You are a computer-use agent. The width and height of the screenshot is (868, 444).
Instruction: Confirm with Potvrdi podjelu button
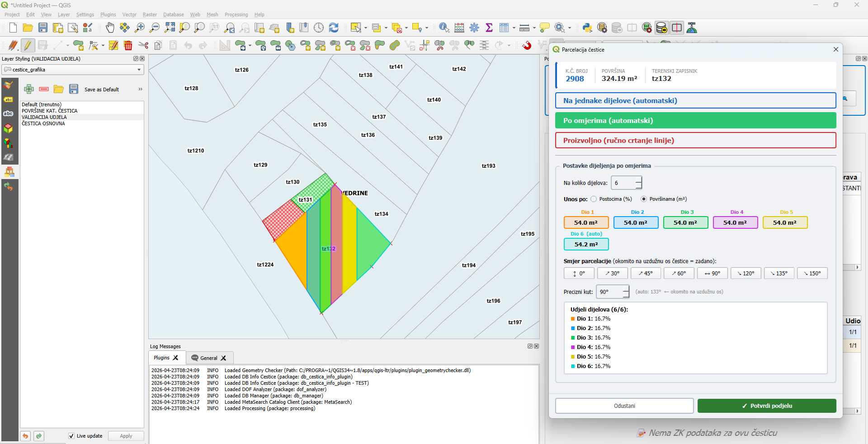[767, 406]
